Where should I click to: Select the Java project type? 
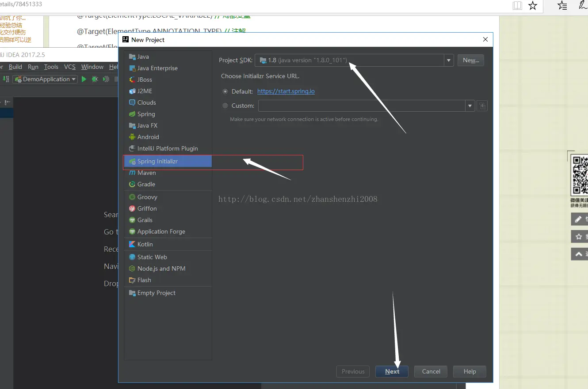point(168,57)
